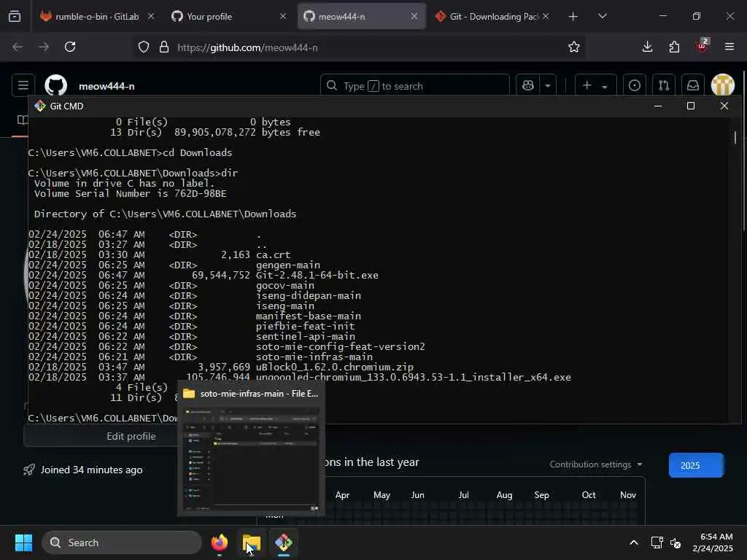Open uBlock Origin extension icon
This screenshot has width=747, height=560.
[x=702, y=46]
